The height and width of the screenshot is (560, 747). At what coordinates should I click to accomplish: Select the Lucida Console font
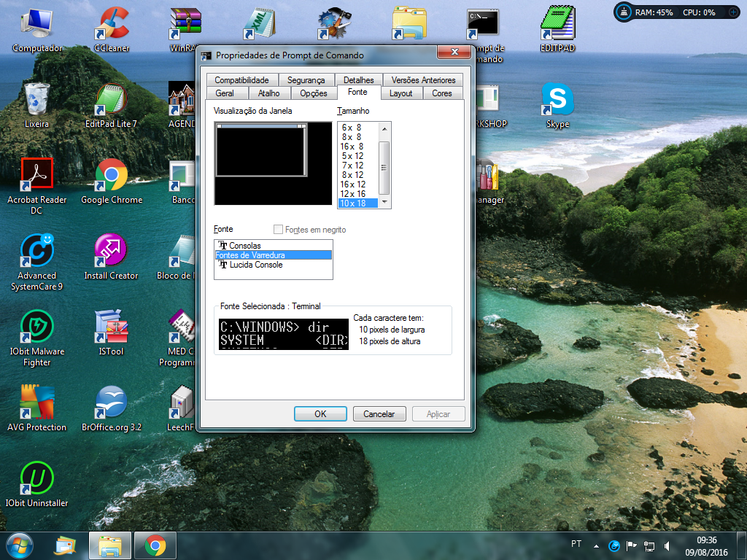coord(255,265)
